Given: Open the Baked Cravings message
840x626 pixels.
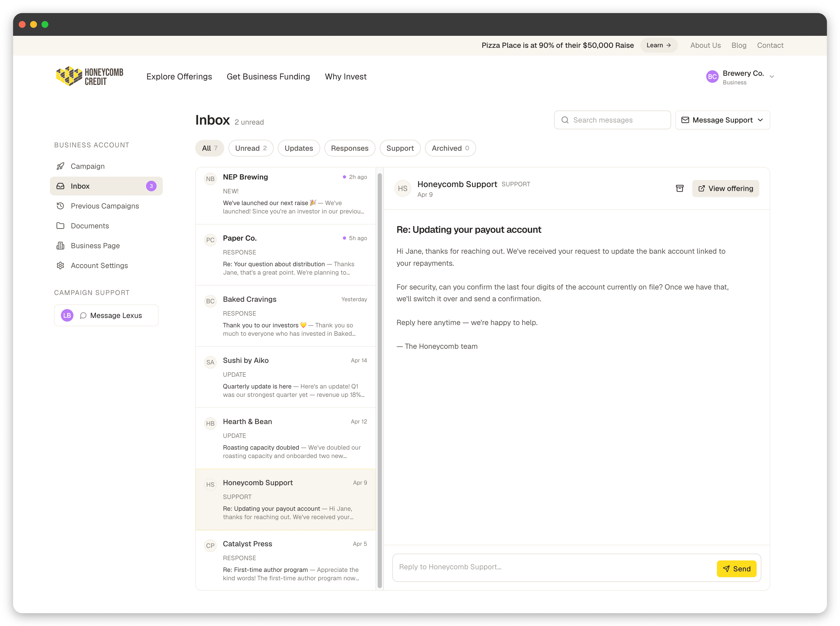Looking at the screenshot, I should point(285,316).
